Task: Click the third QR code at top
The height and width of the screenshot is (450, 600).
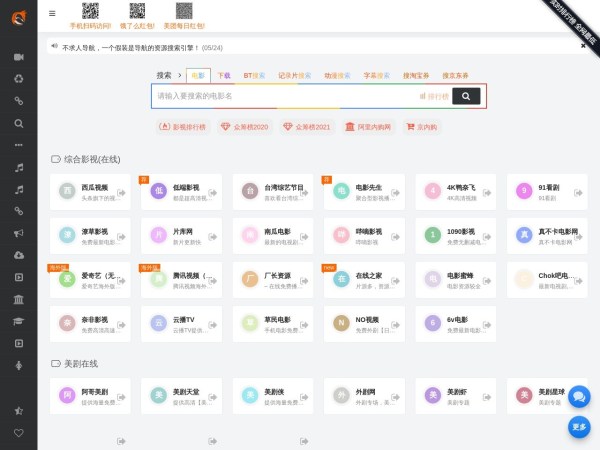Action: [x=184, y=11]
